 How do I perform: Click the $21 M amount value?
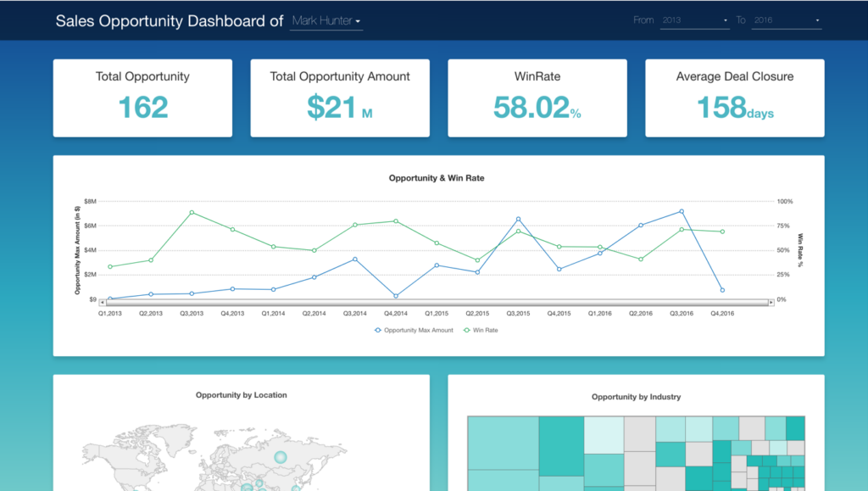(x=340, y=108)
